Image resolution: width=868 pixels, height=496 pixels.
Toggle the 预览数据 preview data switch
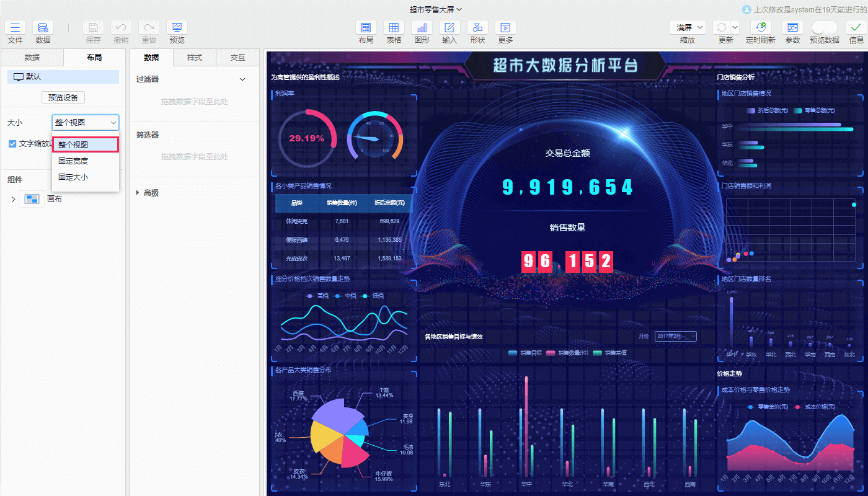[824, 28]
